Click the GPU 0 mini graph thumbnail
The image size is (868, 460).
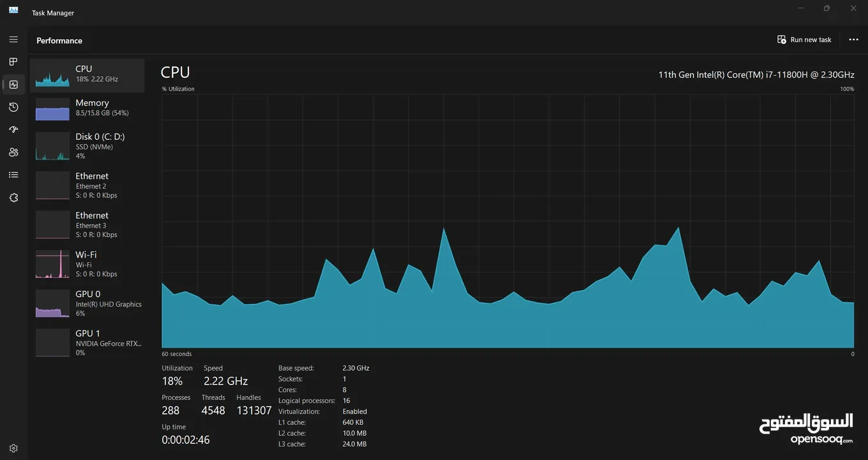click(52, 303)
